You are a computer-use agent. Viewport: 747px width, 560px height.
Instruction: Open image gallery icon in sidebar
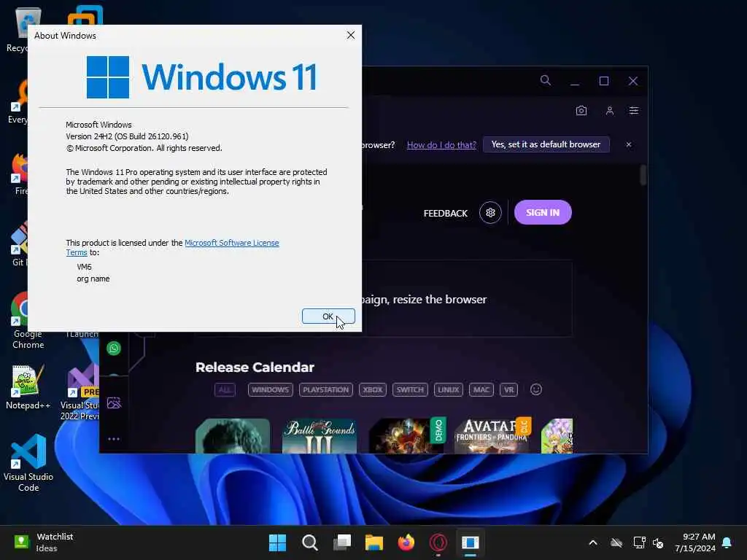114,402
